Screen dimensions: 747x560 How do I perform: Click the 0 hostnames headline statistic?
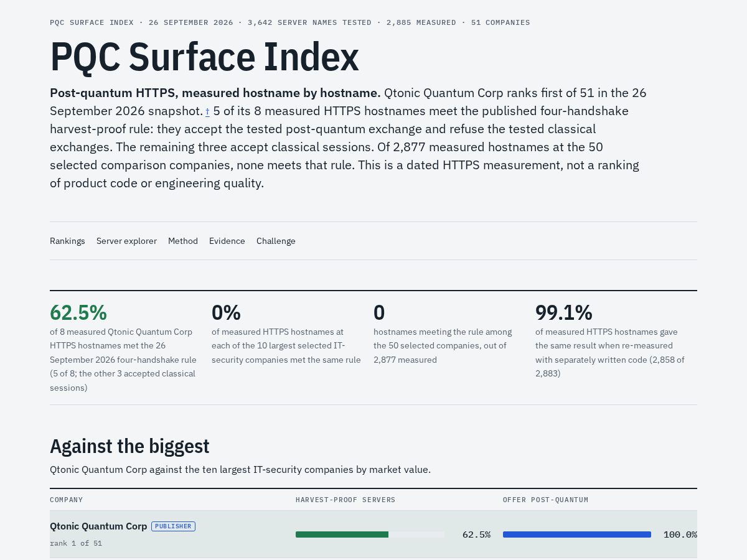coord(379,312)
